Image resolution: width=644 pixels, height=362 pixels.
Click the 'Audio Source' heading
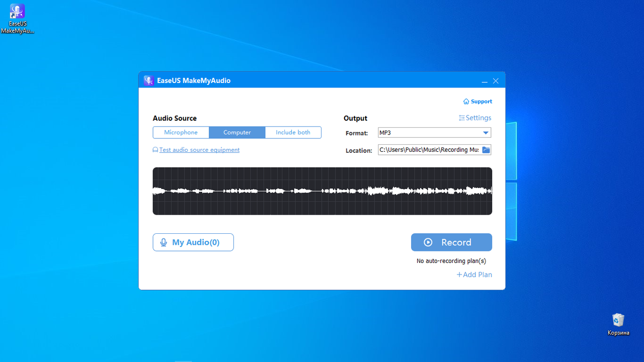pyautogui.click(x=175, y=118)
